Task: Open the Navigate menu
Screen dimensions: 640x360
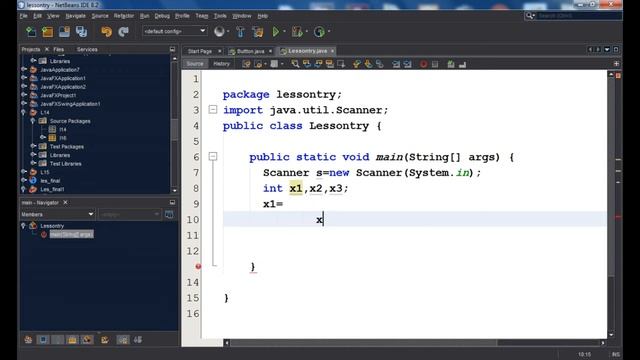Action: click(x=76, y=16)
